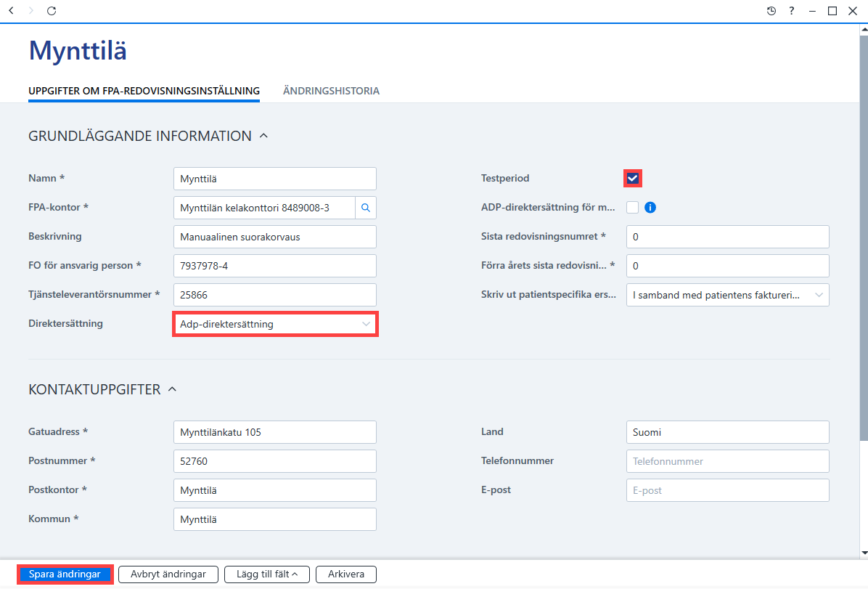Screen dimensions: 868x589
Task: Open the Direktersättning dropdown
Action: click(275, 324)
